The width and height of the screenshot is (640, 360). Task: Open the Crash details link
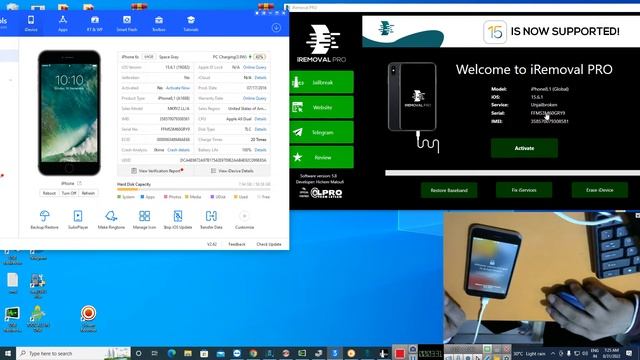[x=178, y=150]
